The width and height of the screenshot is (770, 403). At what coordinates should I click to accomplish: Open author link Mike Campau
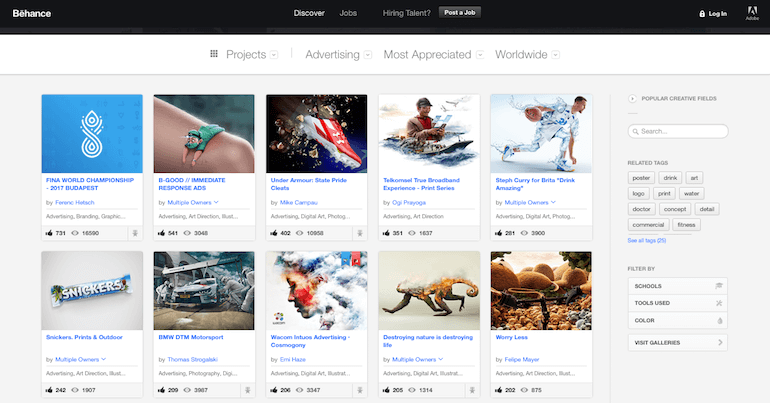pos(299,202)
